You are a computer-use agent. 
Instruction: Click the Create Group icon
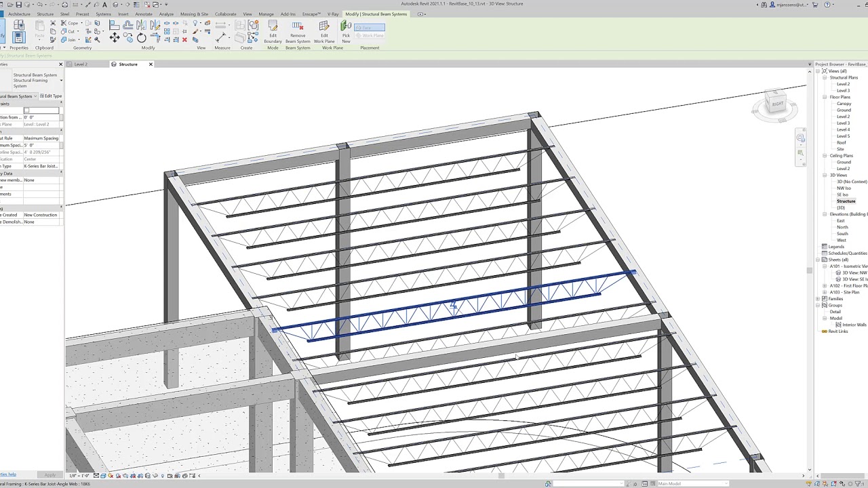(x=253, y=25)
